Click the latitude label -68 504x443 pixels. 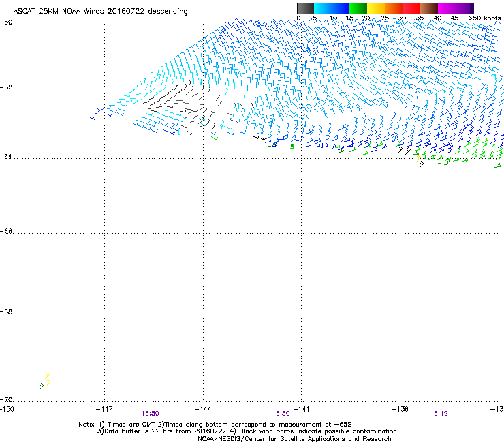6,312
